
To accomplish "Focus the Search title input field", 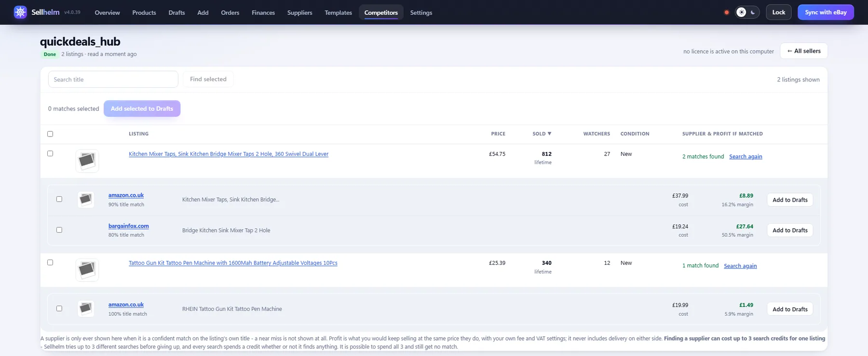I will (x=113, y=79).
